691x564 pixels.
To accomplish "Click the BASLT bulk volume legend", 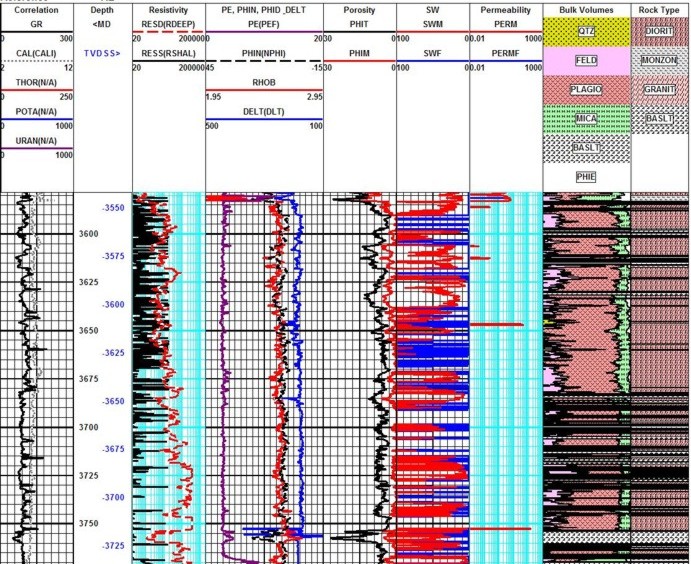I will coord(587,147).
